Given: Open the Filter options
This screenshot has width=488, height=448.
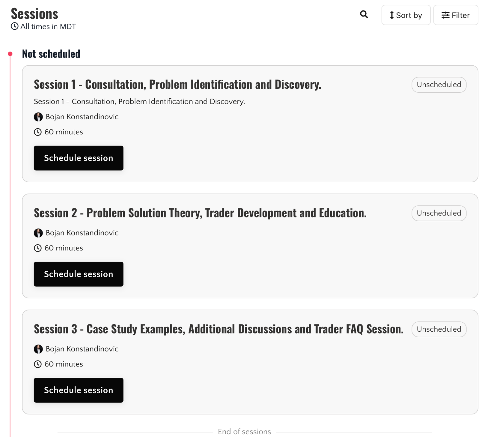Looking at the screenshot, I should (455, 15).
